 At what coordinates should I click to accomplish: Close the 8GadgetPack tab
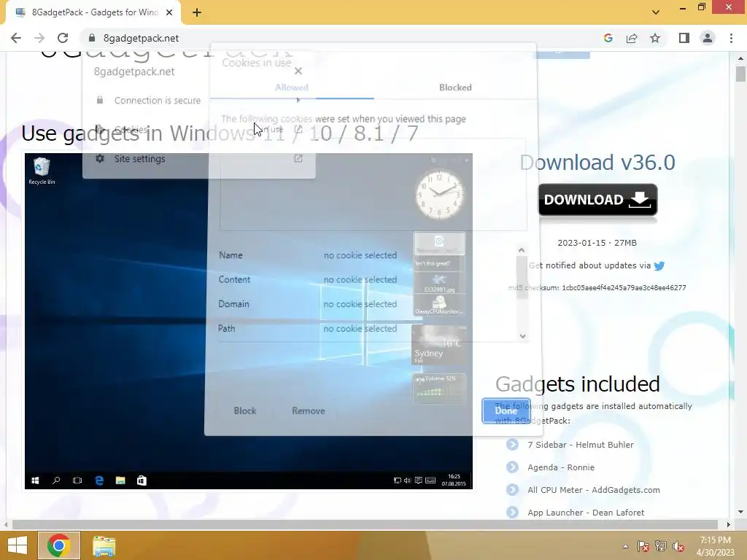(x=169, y=12)
